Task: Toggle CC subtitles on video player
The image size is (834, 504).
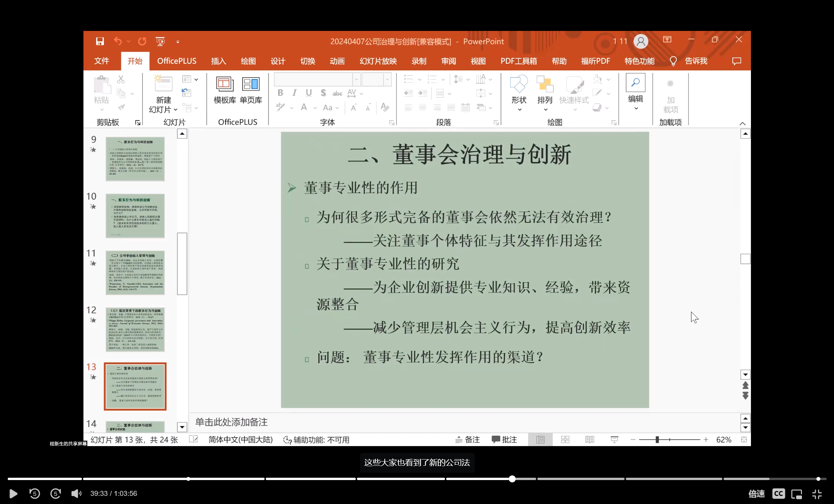Action: pyautogui.click(x=778, y=494)
